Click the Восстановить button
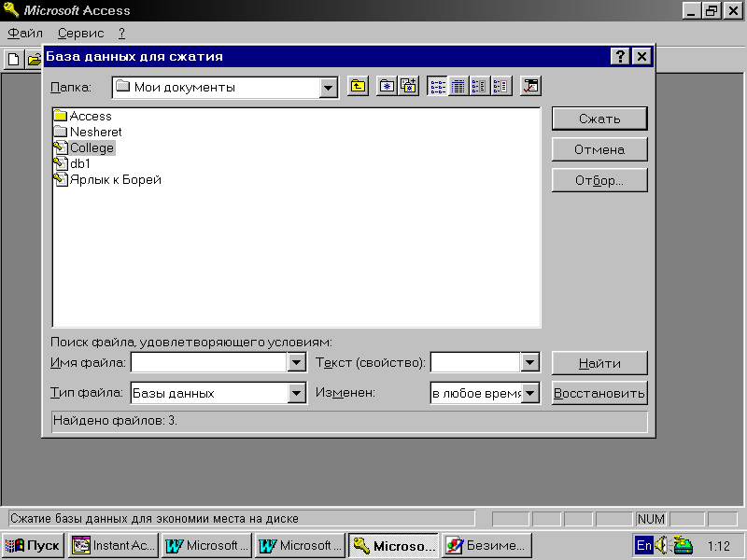 click(599, 393)
